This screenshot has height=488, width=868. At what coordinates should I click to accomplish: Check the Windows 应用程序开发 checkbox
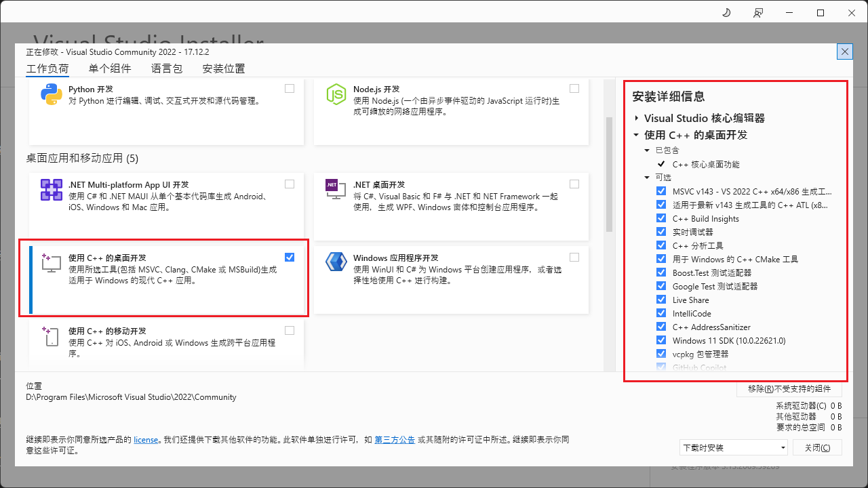(574, 257)
